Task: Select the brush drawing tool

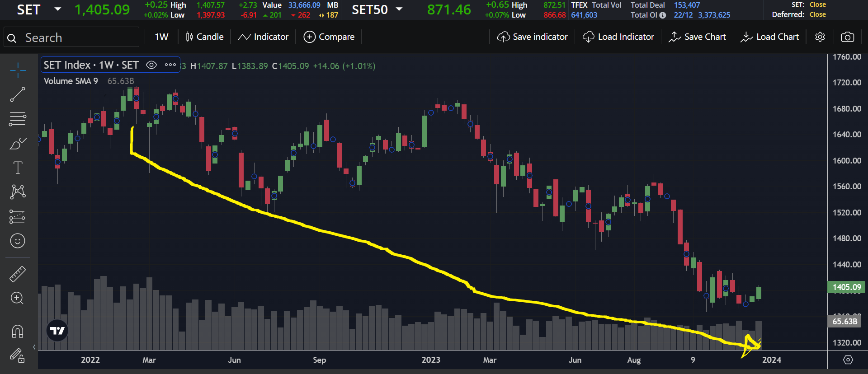Action: [x=18, y=144]
